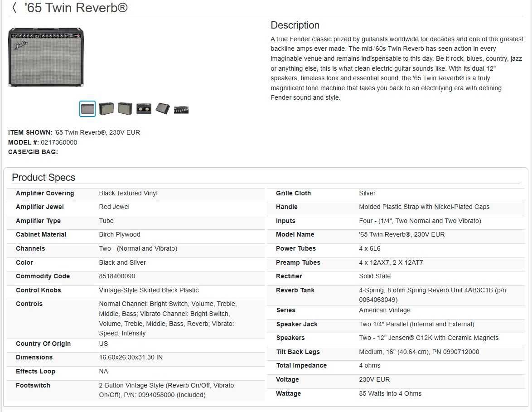Click the ITEM SHOWN label text
The image size is (532, 412).
(x=30, y=132)
